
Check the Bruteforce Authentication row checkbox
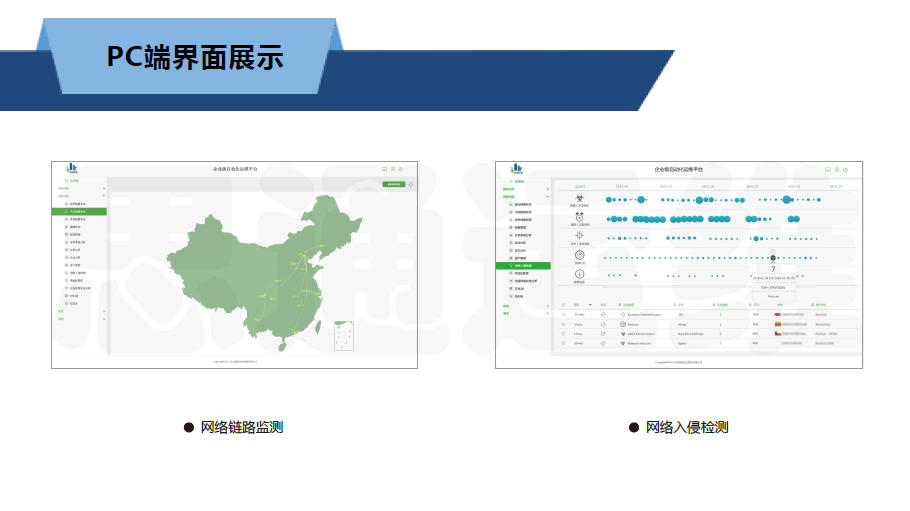pyautogui.click(x=563, y=314)
